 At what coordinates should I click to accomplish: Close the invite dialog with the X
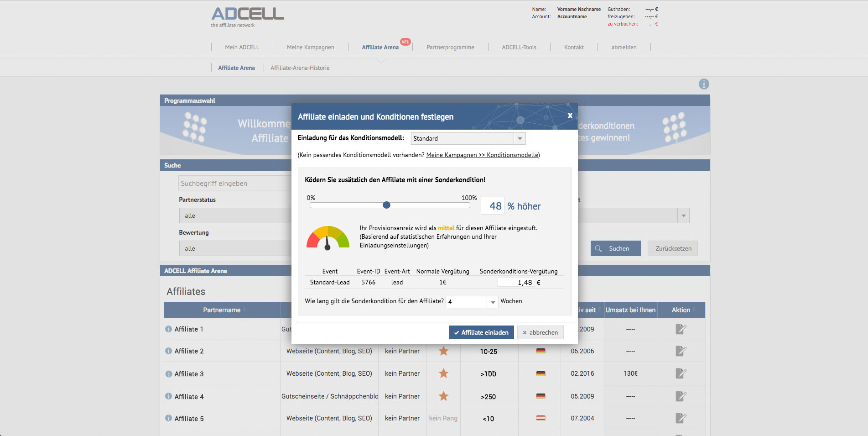click(570, 116)
